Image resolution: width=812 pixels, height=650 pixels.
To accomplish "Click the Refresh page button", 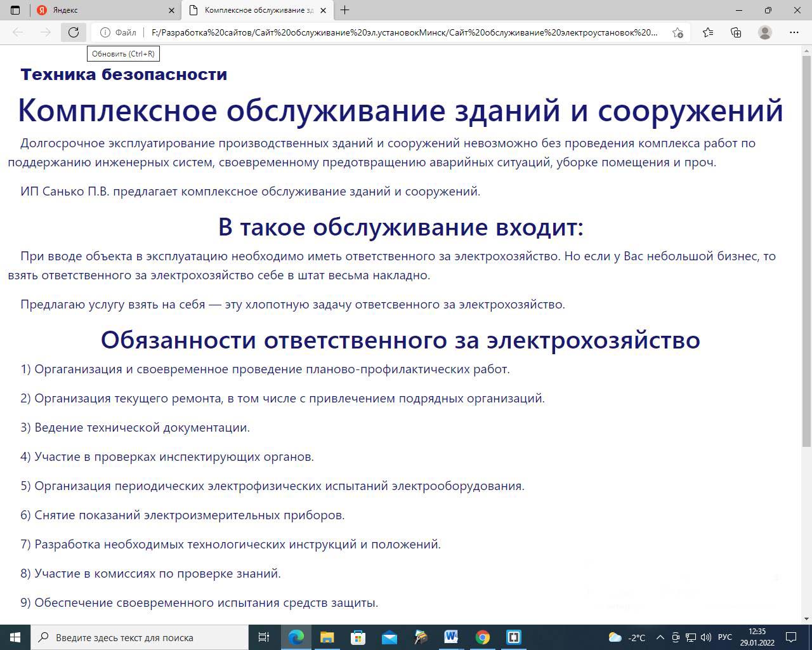I will click(74, 32).
